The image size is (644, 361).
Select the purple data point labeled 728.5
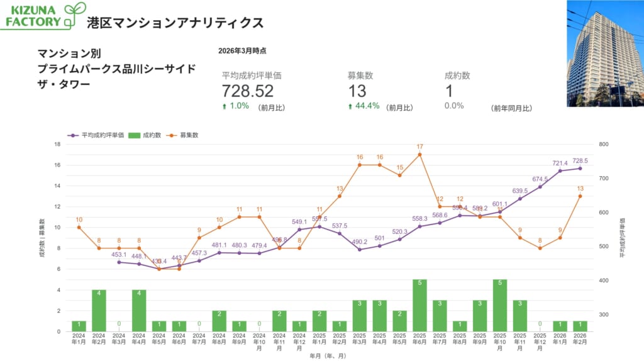[x=580, y=168]
